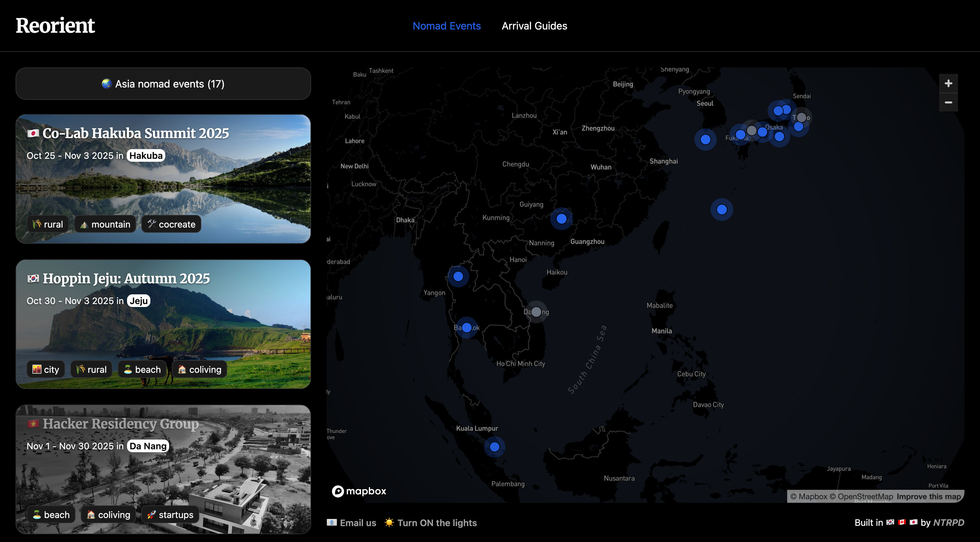Toggle the cocreate tag on Co-Lab Hakuba card
980x542 pixels.
(x=171, y=224)
